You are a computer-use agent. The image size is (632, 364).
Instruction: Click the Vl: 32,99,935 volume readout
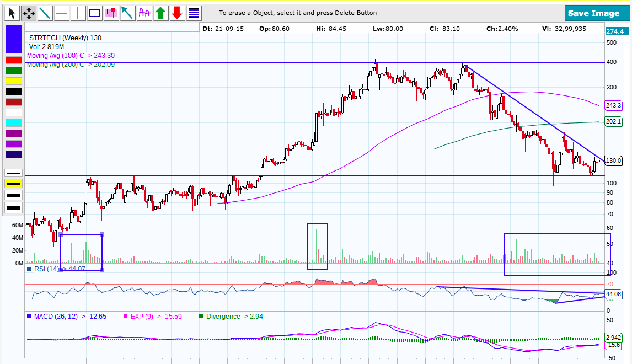point(564,29)
